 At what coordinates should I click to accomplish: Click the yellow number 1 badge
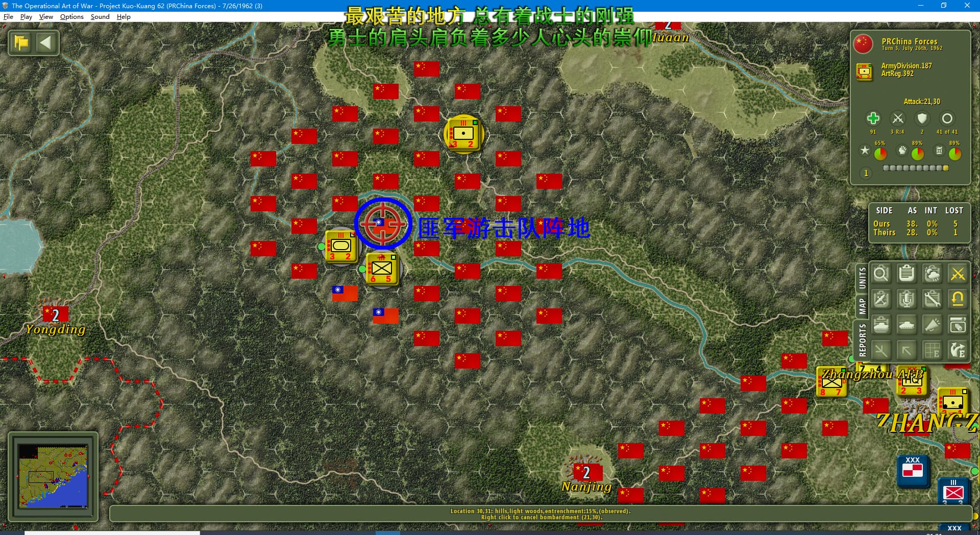click(866, 173)
